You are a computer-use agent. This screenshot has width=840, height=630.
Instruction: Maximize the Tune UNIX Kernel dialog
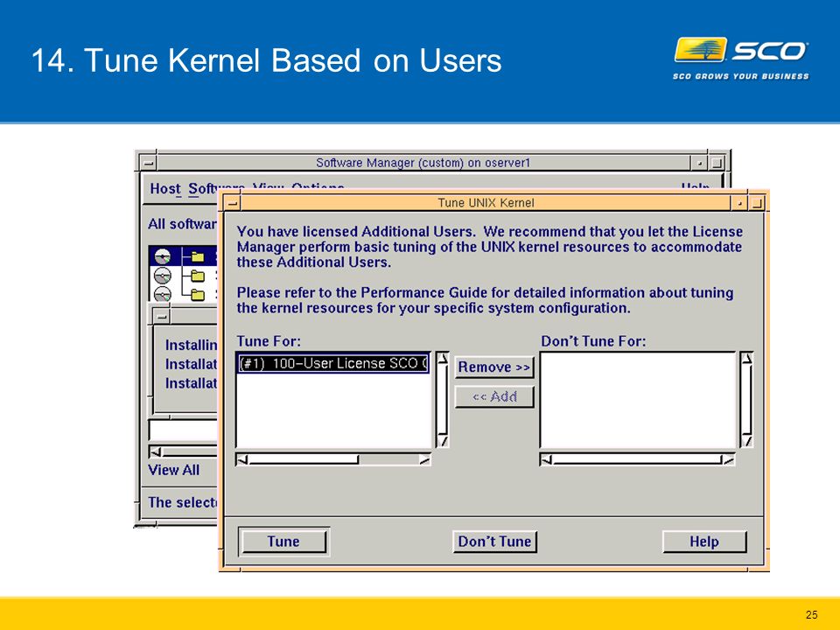[x=756, y=203]
